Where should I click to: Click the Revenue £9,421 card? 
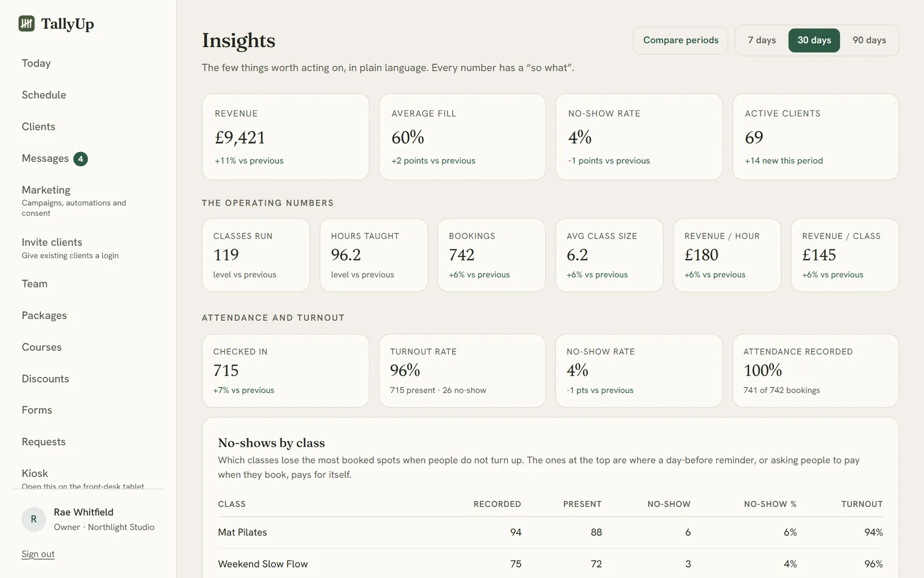(x=285, y=137)
